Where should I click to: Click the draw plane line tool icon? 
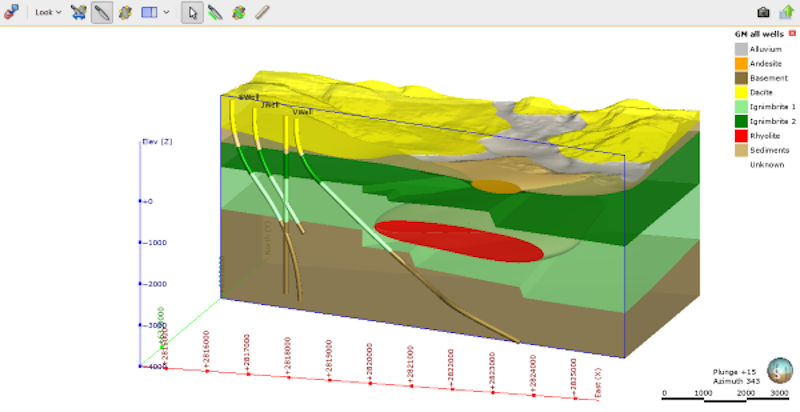tap(238, 13)
